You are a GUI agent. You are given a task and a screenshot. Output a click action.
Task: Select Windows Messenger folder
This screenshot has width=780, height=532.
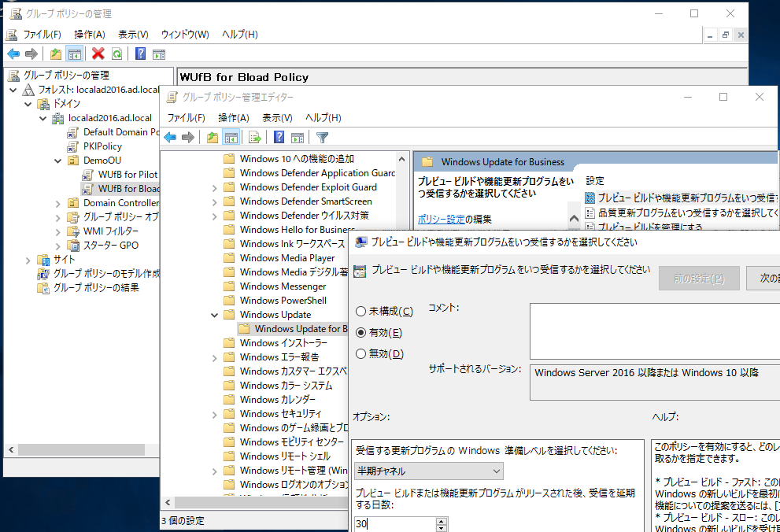(275, 286)
